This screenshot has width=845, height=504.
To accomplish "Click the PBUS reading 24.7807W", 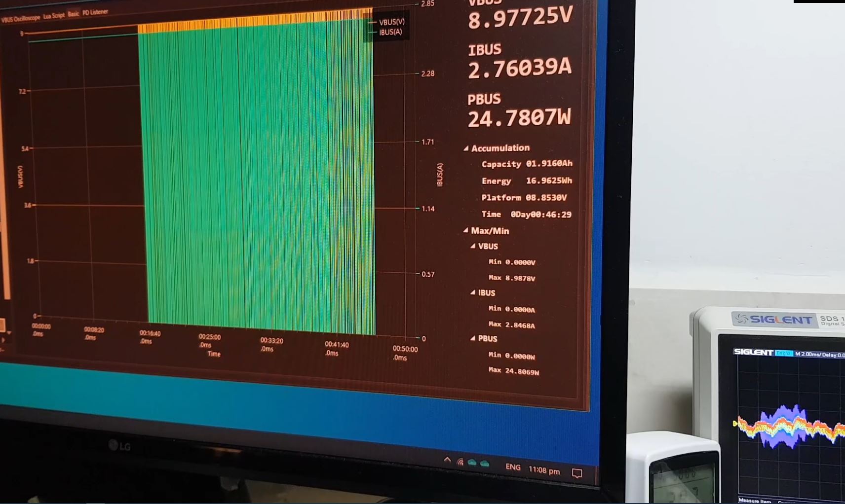I will click(519, 118).
